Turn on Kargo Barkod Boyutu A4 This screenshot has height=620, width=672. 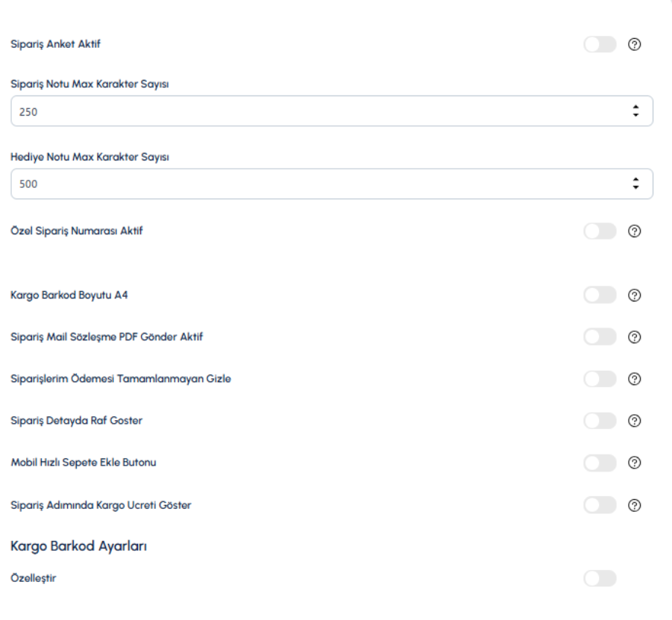pyautogui.click(x=600, y=295)
